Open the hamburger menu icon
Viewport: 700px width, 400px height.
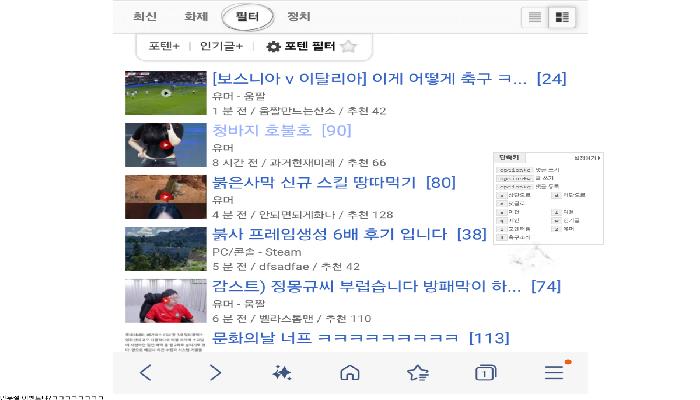pyautogui.click(x=554, y=372)
